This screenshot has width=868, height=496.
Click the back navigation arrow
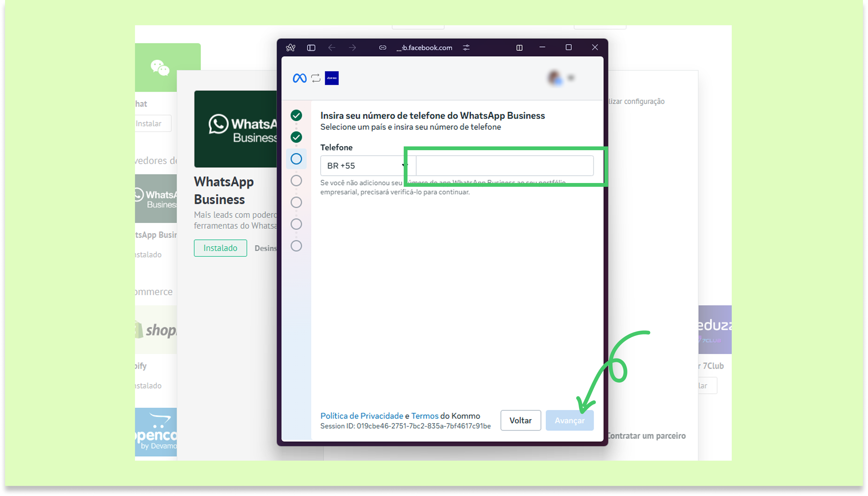click(x=332, y=48)
